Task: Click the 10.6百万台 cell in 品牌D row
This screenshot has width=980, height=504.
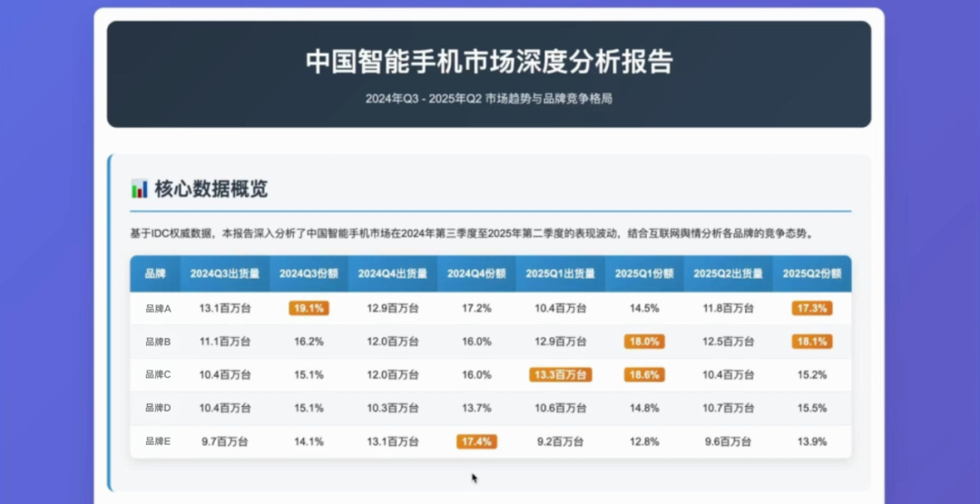Action: point(560,408)
